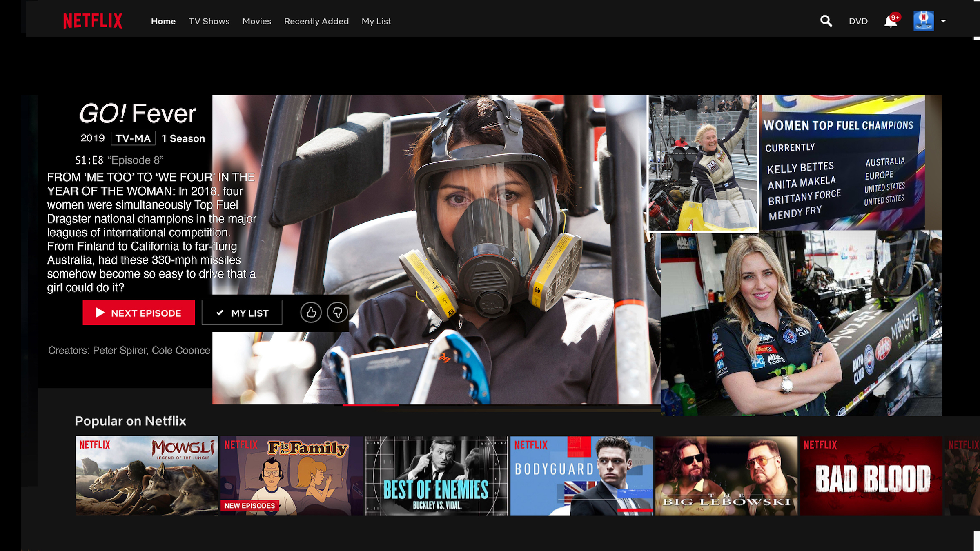The height and width of the screenshot is (551, 980).
Task: Select the Bad Blood thumbnail
Action: [x=871, y=475]
